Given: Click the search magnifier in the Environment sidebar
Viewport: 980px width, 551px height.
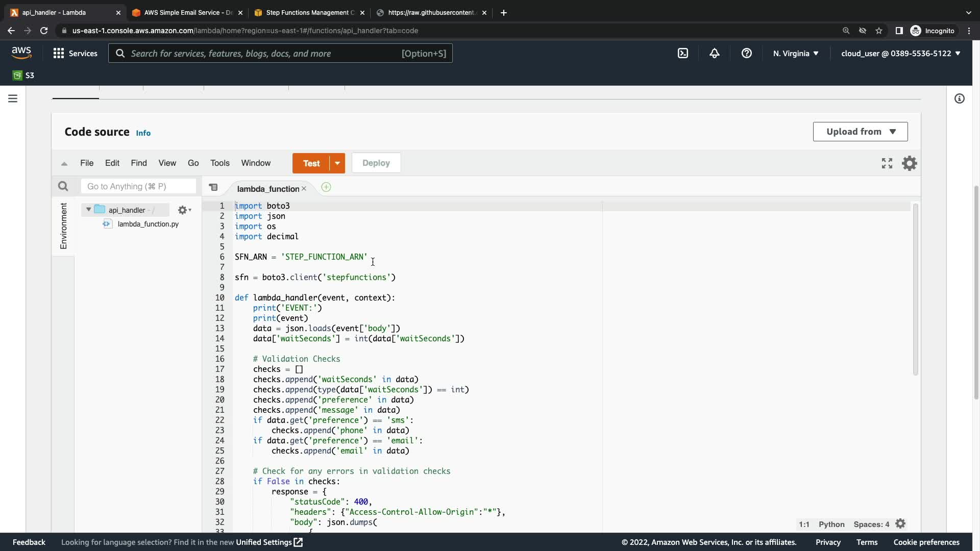Looking at the screenshot, I should [x=63, y=186].
